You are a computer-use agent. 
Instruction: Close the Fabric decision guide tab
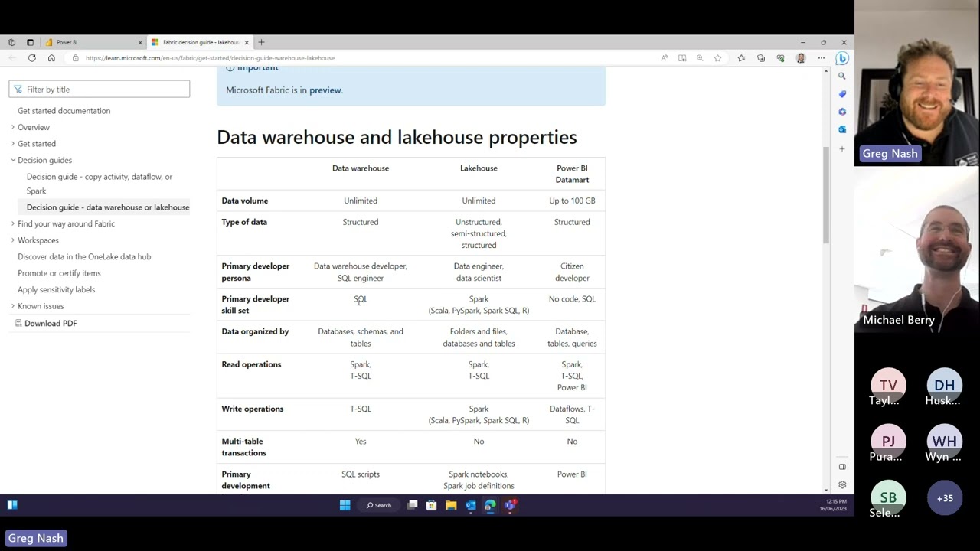(x=247, y=42)
